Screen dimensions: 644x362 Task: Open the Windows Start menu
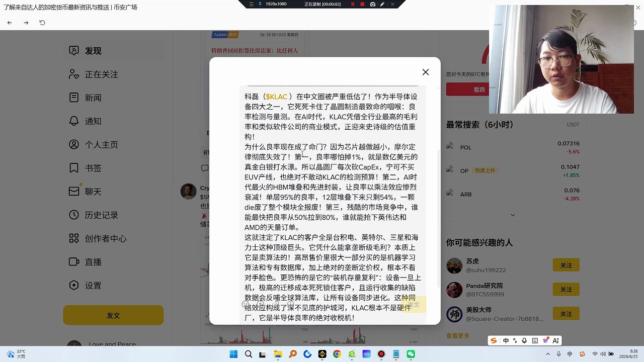(x=233, y=354)
